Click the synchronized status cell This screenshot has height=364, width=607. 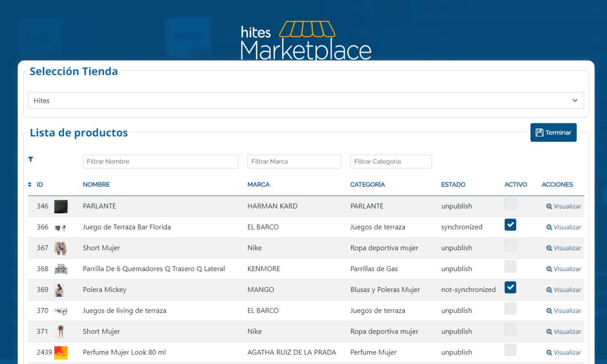(461, 227)
